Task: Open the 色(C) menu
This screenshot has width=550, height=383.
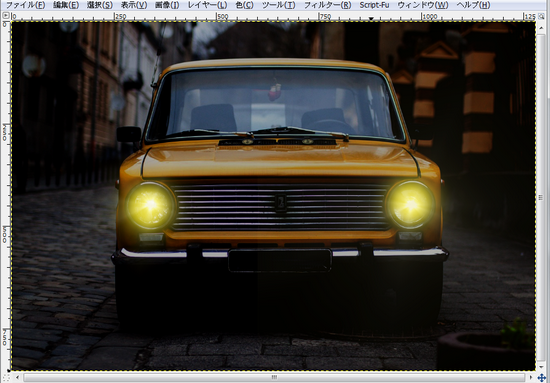Action: 244,5
